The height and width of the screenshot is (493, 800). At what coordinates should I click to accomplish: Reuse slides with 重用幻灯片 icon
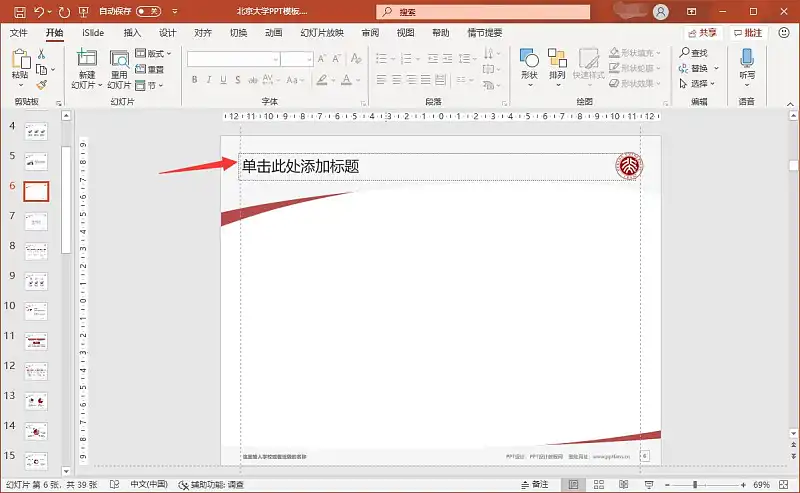(x=120, y=68)
